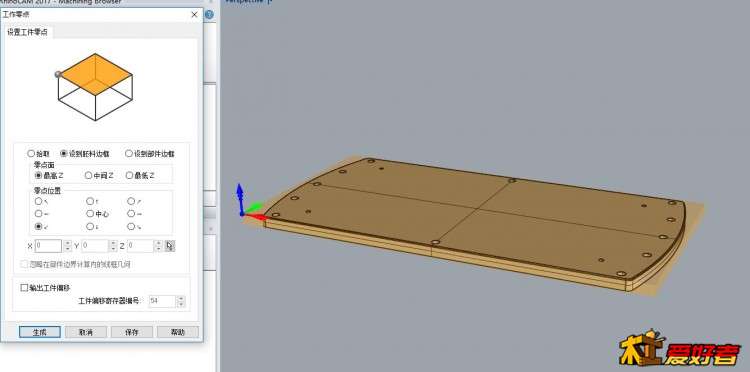Click the gray zero-point sphere on preview box
750x372 pixels.
58,74
